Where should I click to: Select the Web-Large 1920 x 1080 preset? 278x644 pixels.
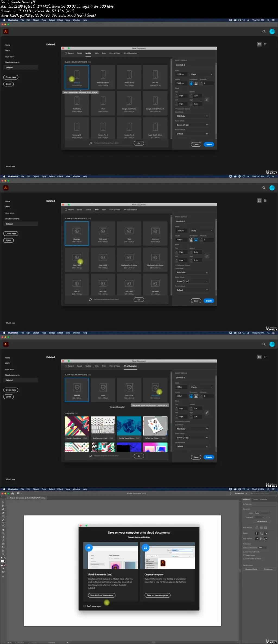click(x=103, y=233)
